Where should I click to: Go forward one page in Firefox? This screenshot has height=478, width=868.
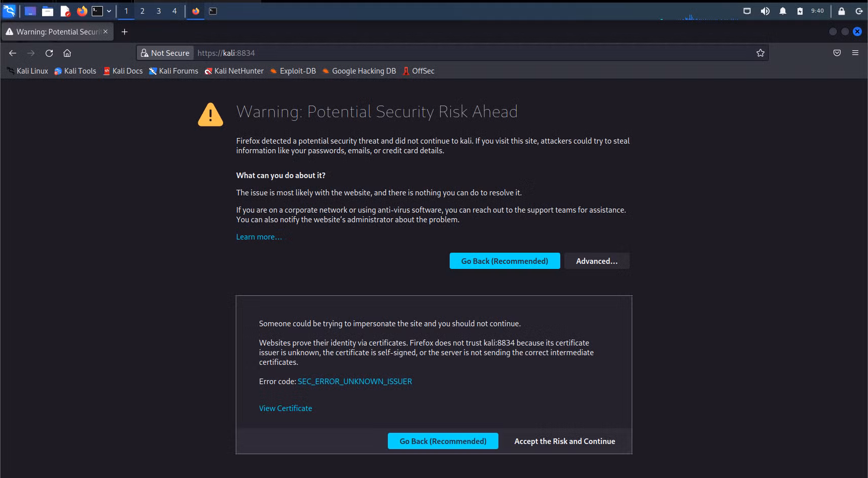[31, 53]
